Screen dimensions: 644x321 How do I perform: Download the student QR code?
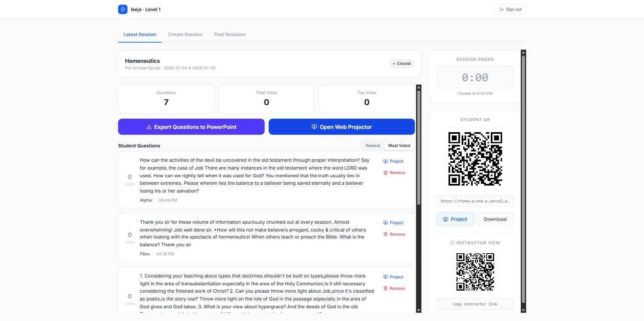495,219
